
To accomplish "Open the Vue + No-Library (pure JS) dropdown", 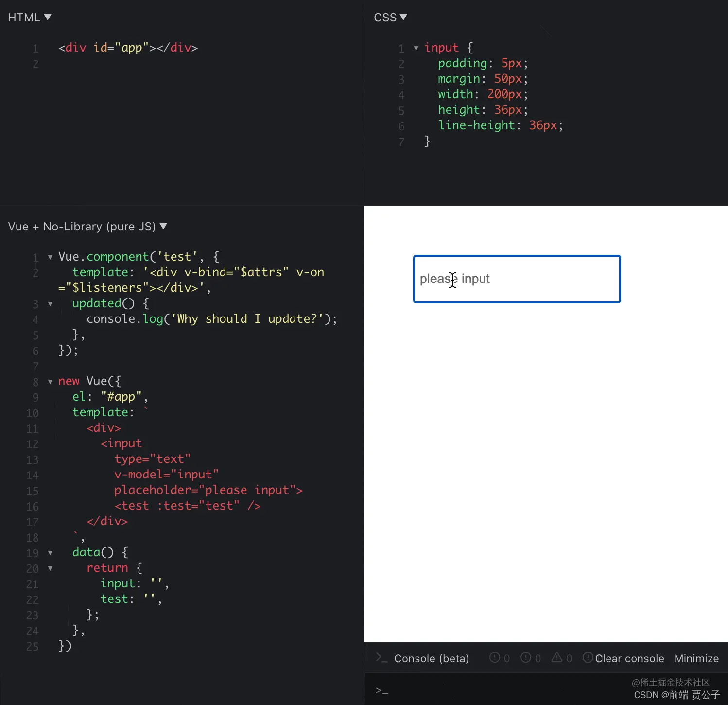I will [x=164, y=226].
